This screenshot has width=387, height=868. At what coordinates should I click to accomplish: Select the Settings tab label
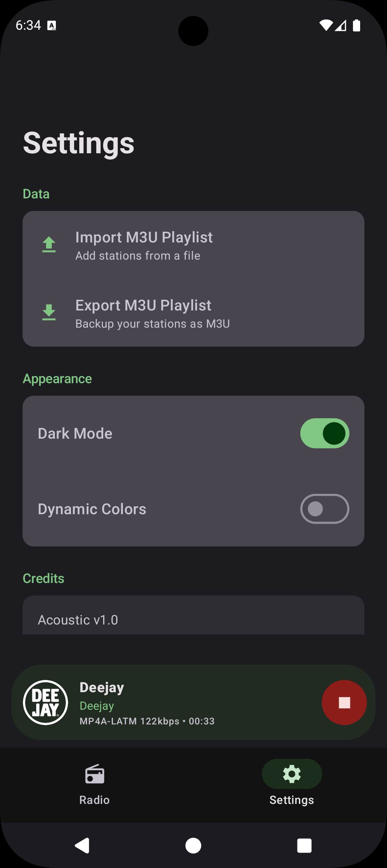(x=292, y=800)
